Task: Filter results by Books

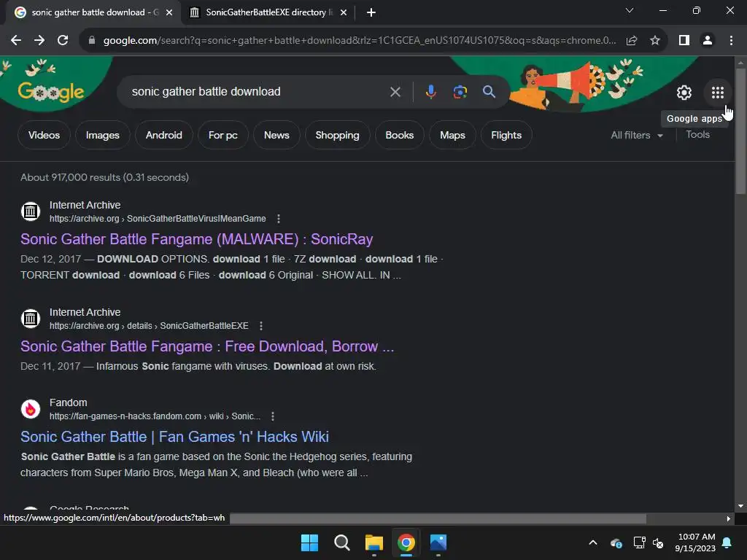Action: (399, 135)
